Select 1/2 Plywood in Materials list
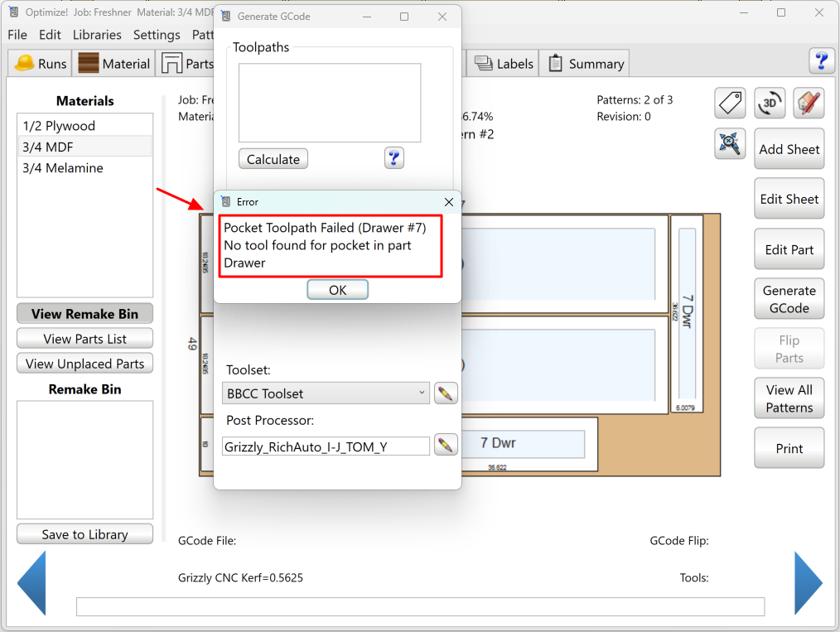This screenshot has width=840, height=632. pos(59,126)
